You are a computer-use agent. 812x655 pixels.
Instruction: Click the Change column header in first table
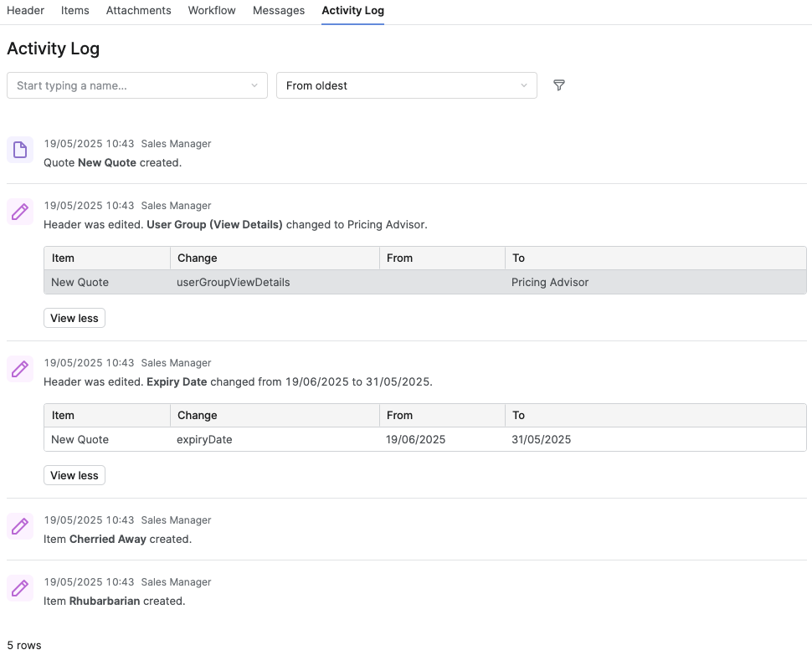[x=198, y=258]
